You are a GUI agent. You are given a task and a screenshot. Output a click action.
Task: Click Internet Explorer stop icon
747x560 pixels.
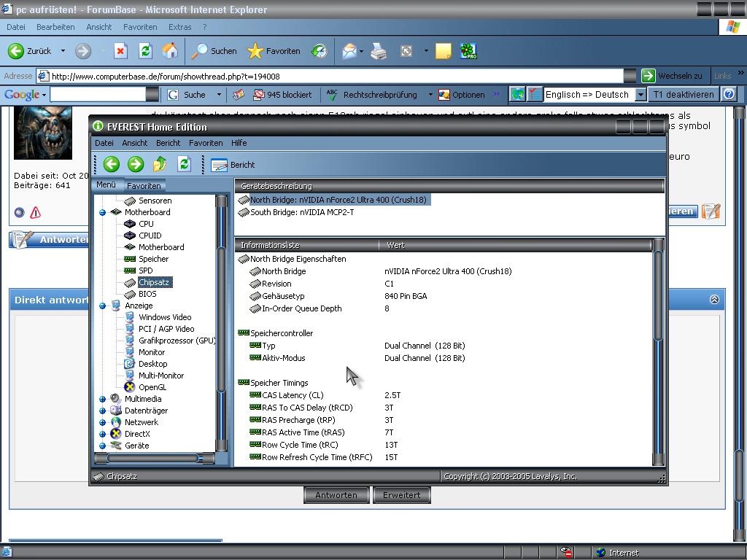(x=120, y=51)
